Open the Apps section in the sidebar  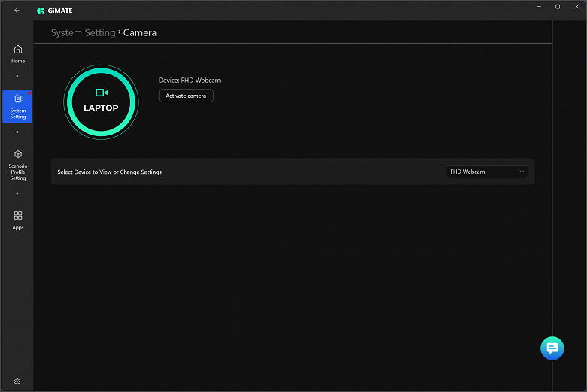pos(18,220)
